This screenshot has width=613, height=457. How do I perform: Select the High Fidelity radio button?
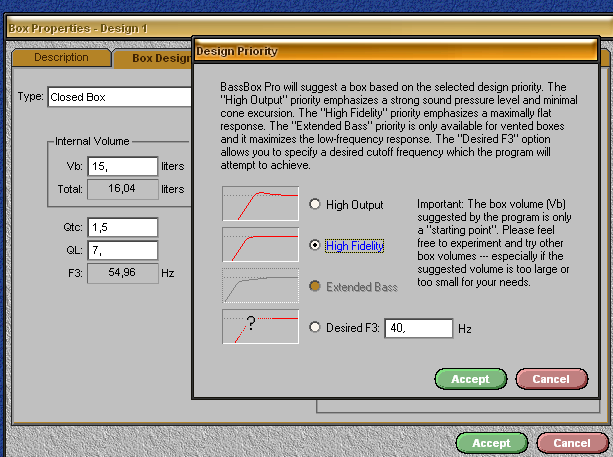click(315, 245)
